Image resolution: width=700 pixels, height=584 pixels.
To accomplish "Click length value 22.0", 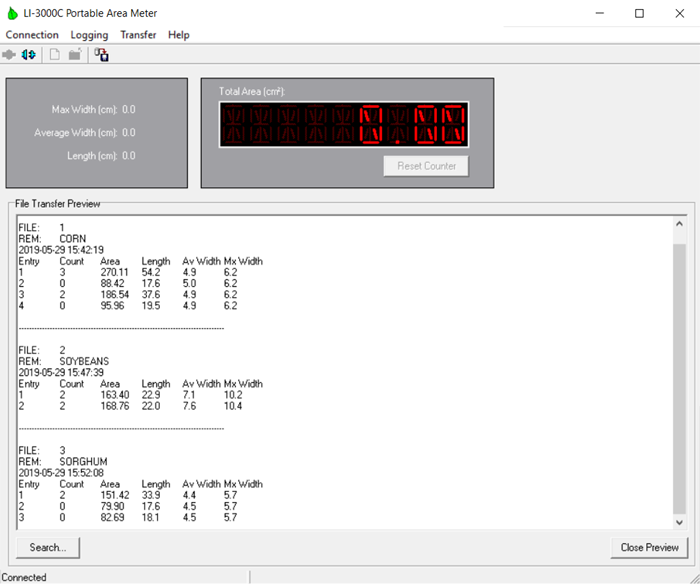I will pyautogui.click(x=151, y=406).
